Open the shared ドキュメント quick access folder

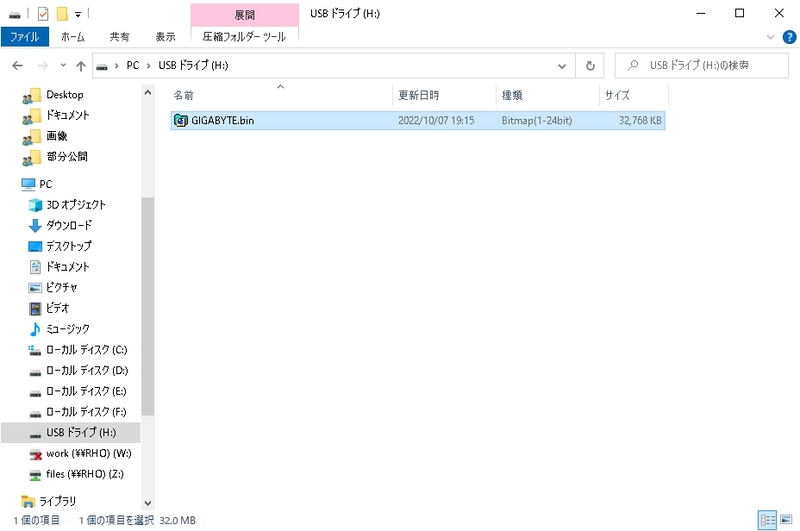pyautogui.click(x=67, y=115)
